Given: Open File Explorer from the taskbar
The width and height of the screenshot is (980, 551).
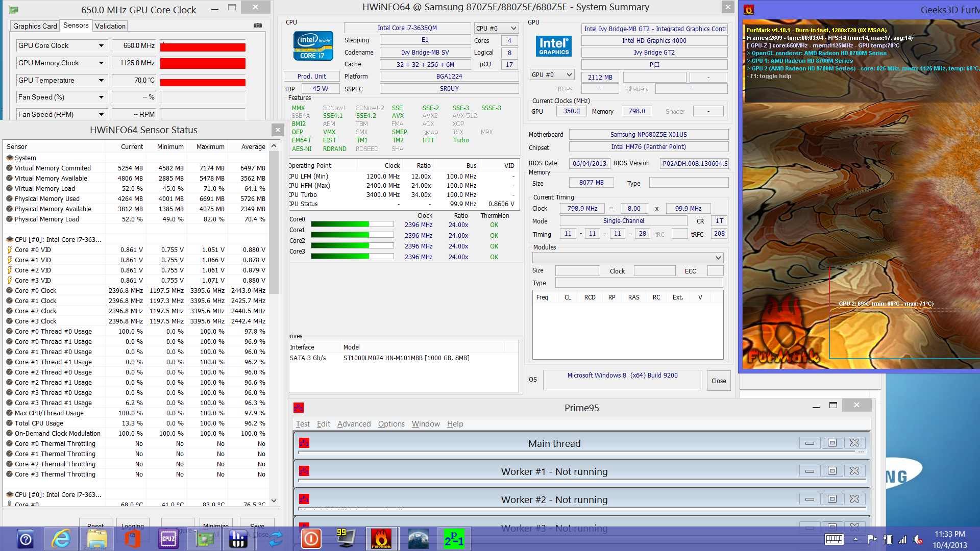Looking at the screenshot, I should [97, 539].
